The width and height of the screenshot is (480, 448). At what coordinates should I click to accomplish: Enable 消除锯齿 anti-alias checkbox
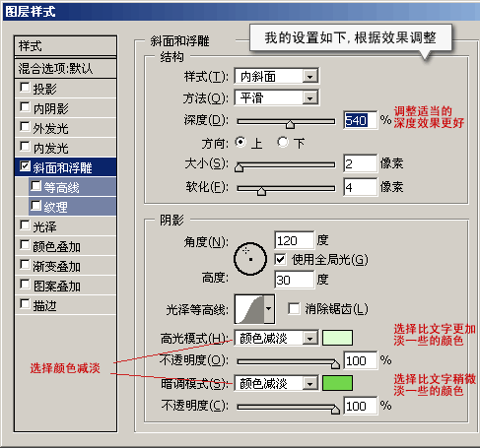pos(294,308)
